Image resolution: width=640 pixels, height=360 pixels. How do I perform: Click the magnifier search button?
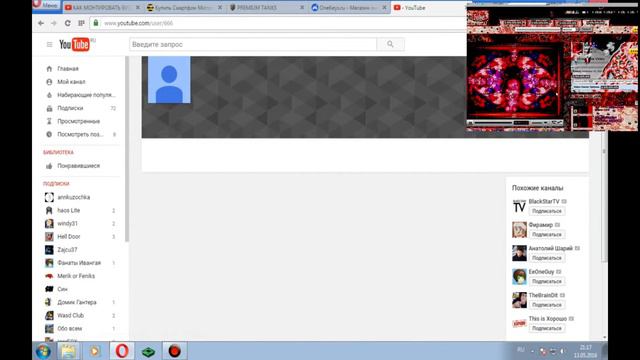pyautogui.click(x=391, y=44)
